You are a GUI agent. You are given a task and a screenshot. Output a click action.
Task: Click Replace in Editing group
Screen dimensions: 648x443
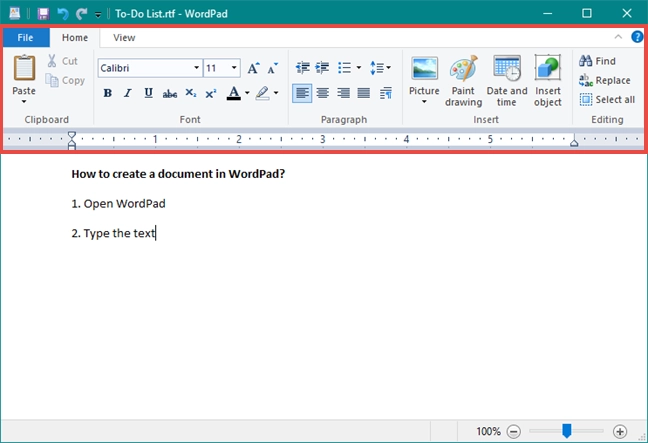click(x=605, y=80)
